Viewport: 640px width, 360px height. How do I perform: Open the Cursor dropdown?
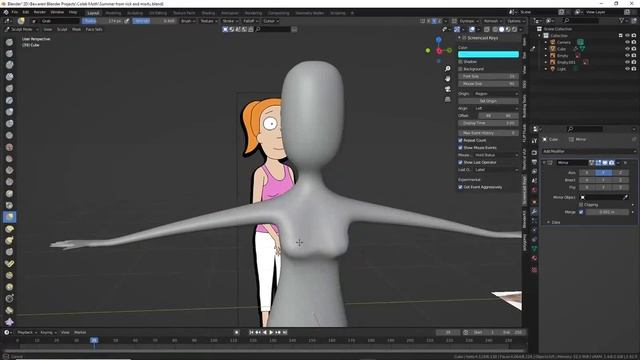point(271,21)
